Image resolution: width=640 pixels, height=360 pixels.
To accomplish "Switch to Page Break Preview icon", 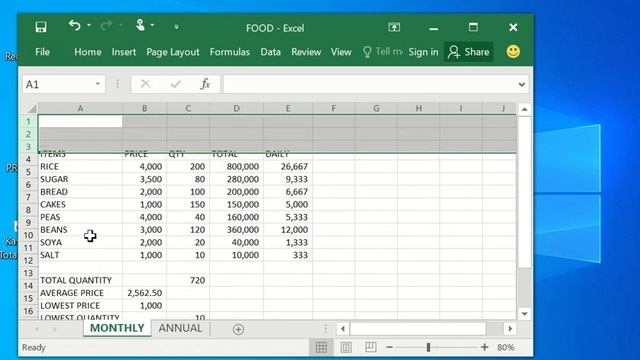I will pyautogui.click(x=371, y=347).
